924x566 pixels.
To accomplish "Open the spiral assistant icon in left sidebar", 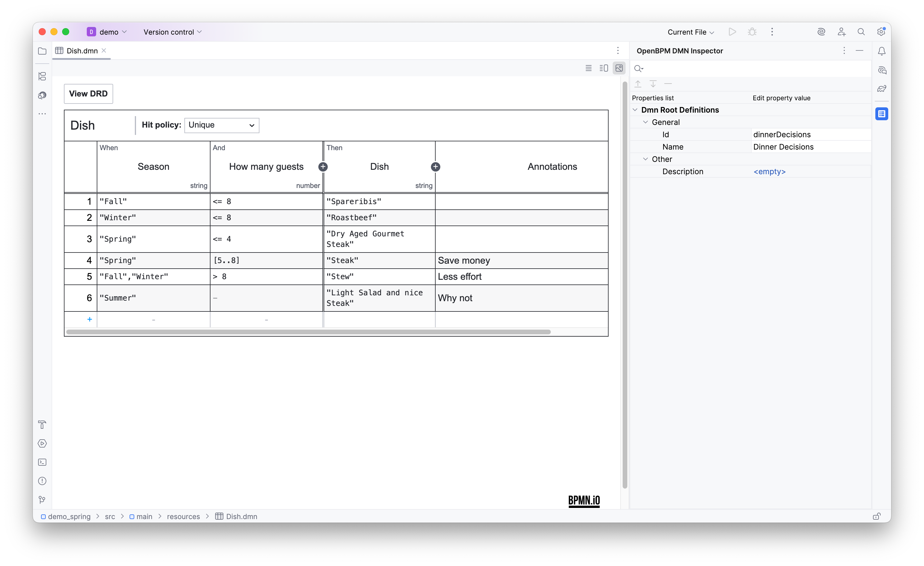I will coord(43,95).
